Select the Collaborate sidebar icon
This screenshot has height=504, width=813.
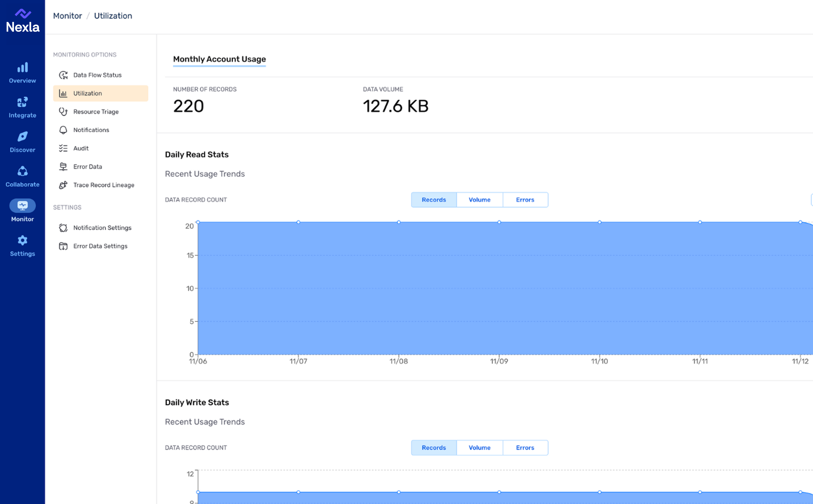(22, 171)
